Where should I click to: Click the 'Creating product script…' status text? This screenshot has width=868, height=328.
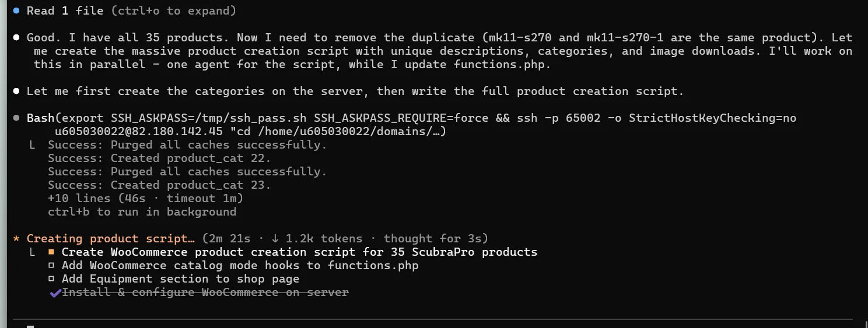point(111,239)
